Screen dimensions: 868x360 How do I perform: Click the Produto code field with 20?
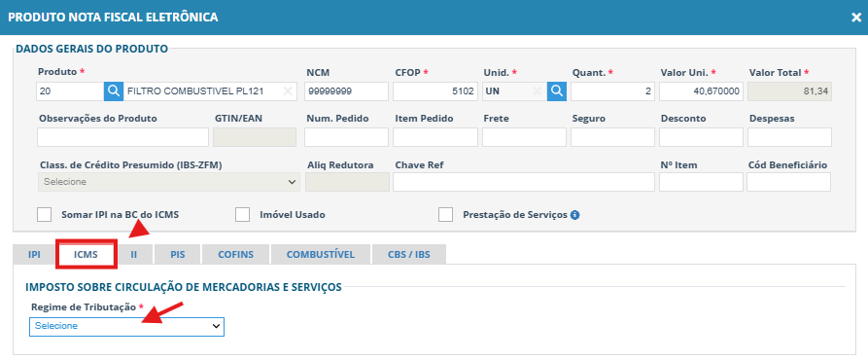pyautogui.click(x=70, y=91)
